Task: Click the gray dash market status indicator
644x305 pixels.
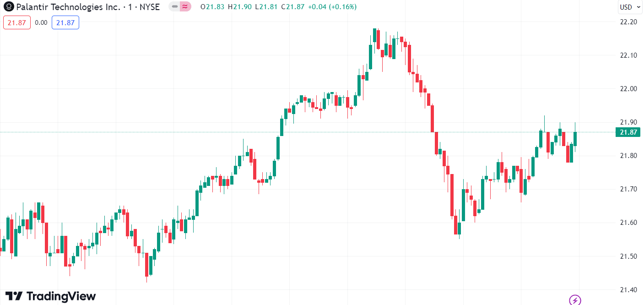Action: click(x=174, y=7)
